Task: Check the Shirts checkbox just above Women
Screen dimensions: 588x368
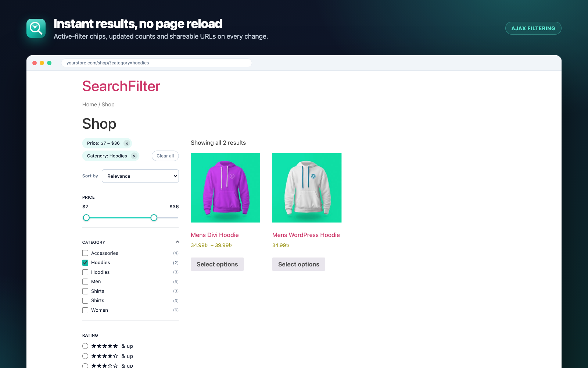Action: (85, 301)
